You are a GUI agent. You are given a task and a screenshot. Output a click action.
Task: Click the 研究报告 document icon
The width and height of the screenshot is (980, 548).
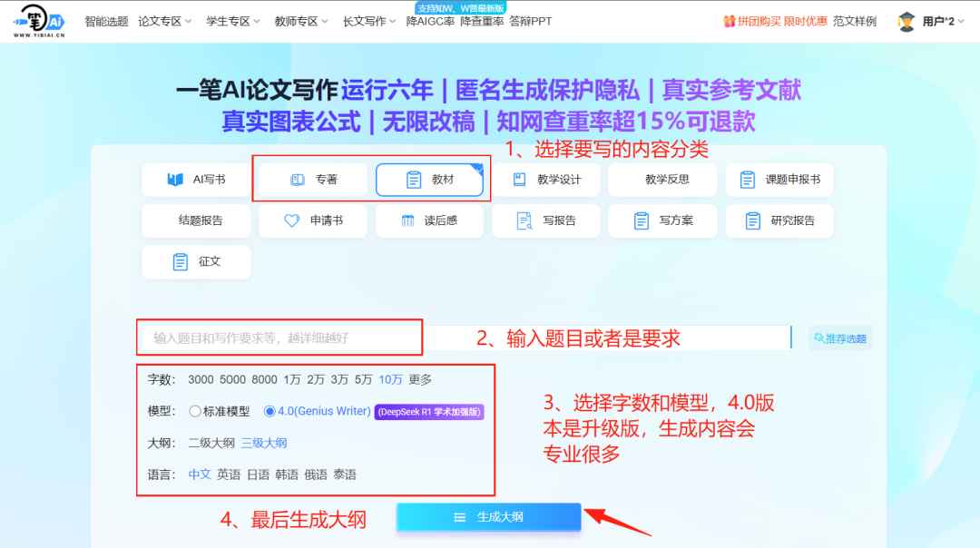[752, 220]
